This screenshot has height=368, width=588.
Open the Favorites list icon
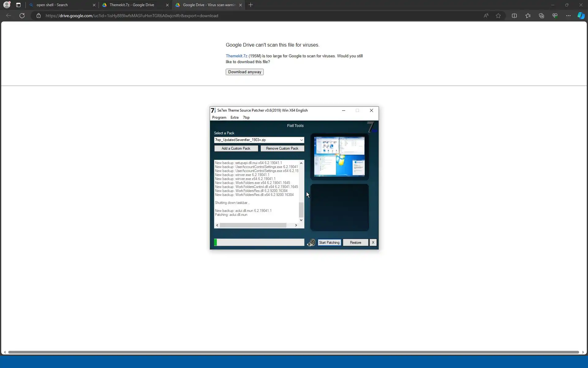pyautogui.click(x=528, y=16)
